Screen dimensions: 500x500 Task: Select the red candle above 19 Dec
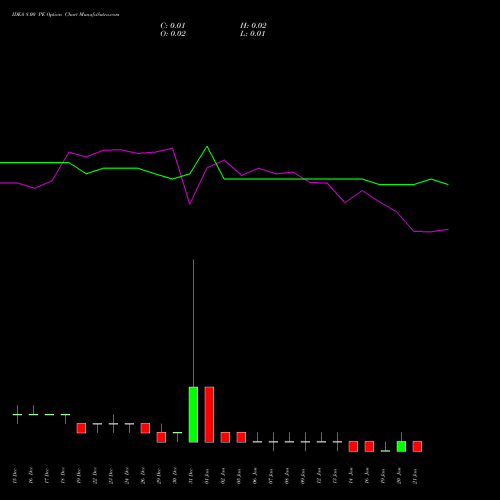pyautogui.click(x=81, y=428)
